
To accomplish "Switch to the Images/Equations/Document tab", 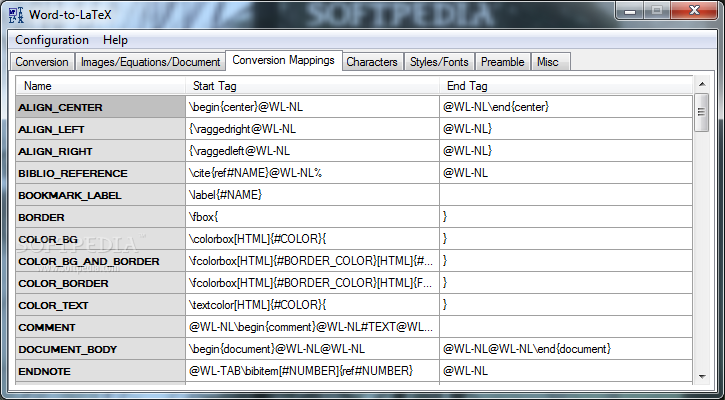I will (x=150, y=62).
